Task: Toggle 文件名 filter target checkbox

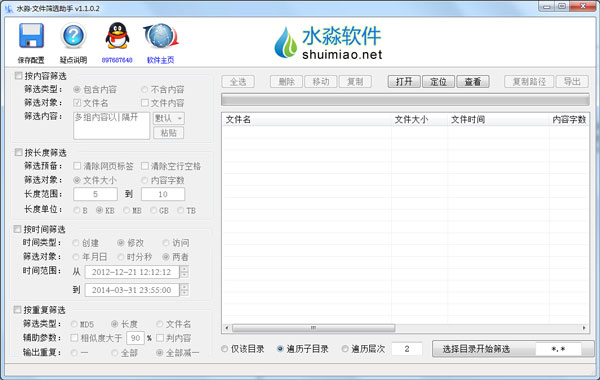Action: coord(77,103)
